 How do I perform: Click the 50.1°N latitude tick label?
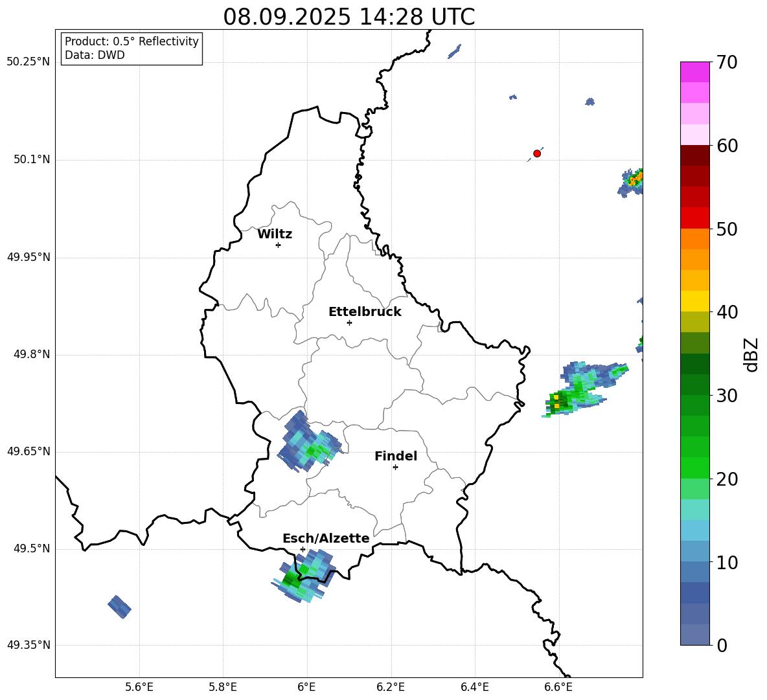click(32, 160)
